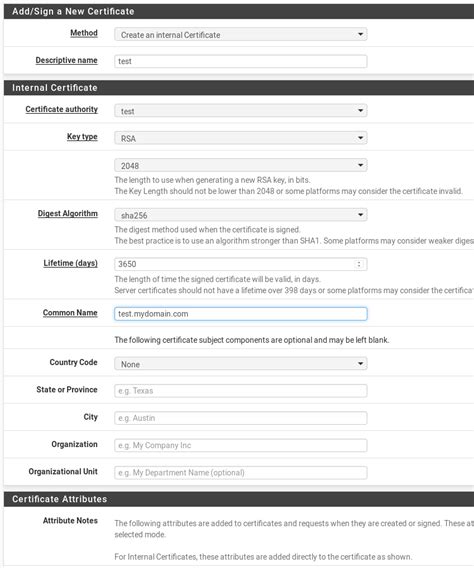Select the 2048 key length dropdown

[240, 166]
